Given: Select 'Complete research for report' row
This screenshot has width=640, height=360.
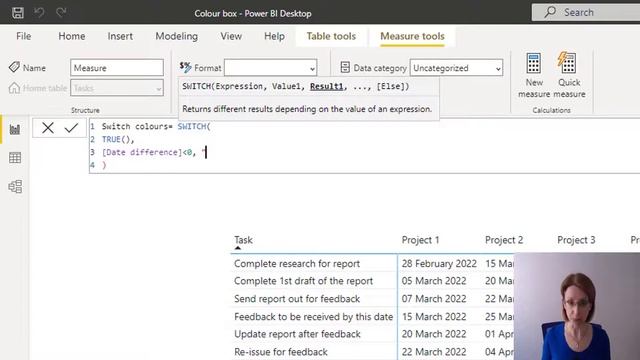Looking at the screenshot, I should tap(297, 264).
